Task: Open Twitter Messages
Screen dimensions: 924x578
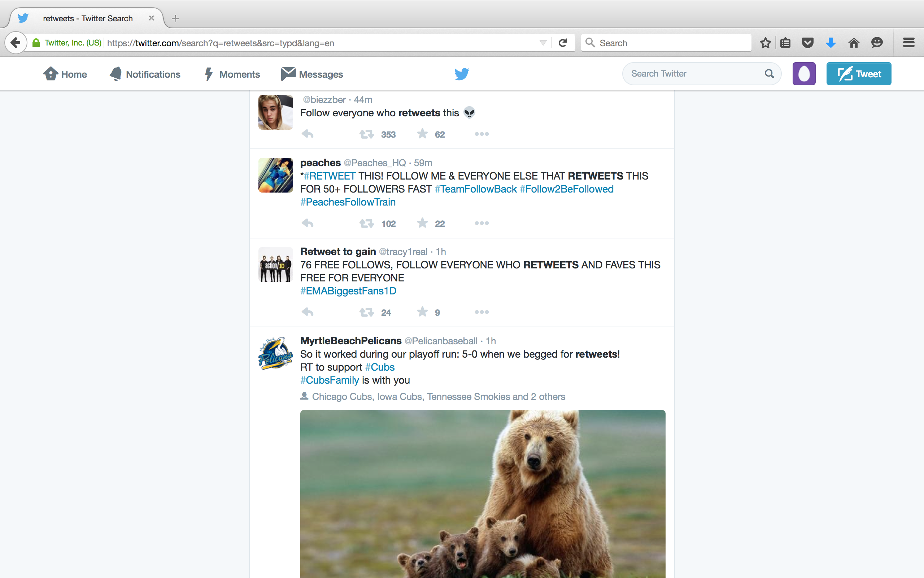Action: click(x=312, y=74)
